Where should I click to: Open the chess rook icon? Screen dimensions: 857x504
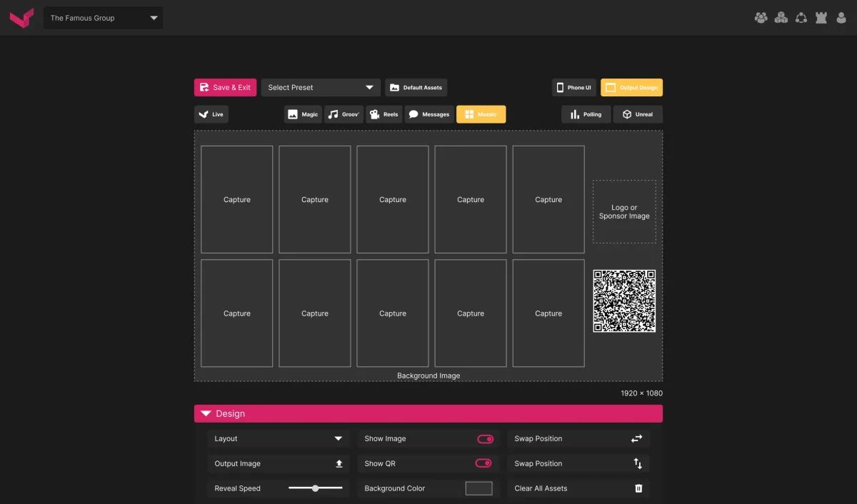[x=821, y=18]
